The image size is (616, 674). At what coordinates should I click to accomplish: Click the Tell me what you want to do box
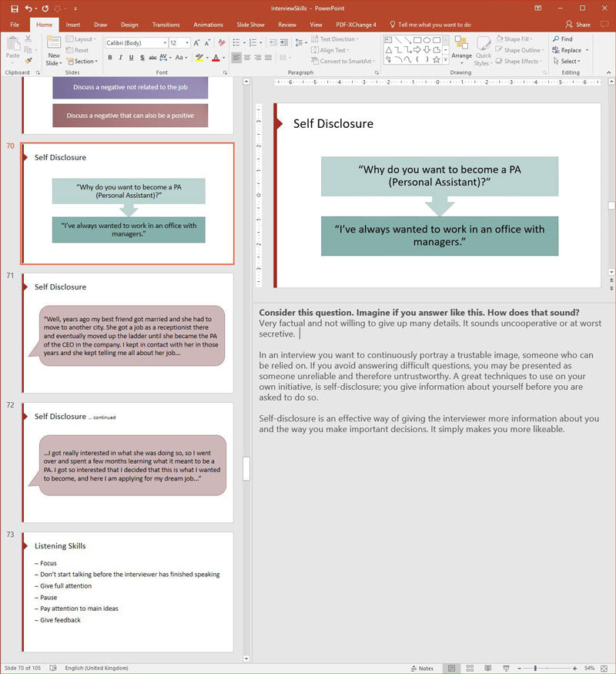[x=430, y=25]
